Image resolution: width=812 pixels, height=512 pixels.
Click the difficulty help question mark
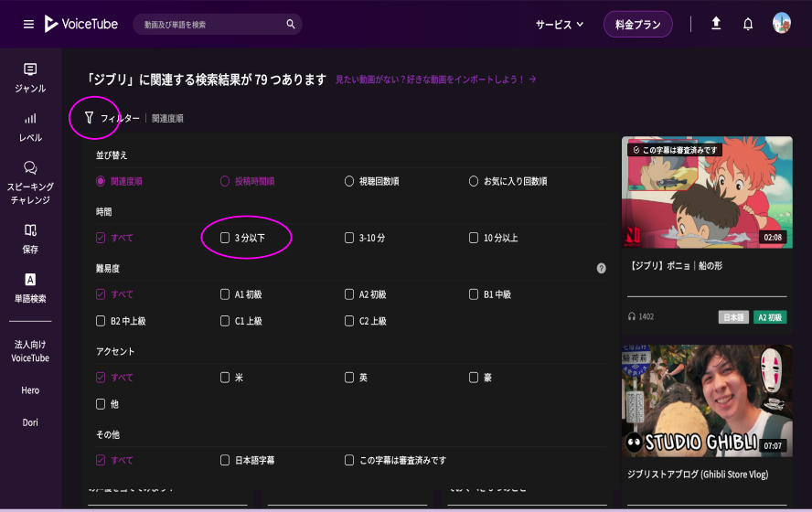point(601,268)
